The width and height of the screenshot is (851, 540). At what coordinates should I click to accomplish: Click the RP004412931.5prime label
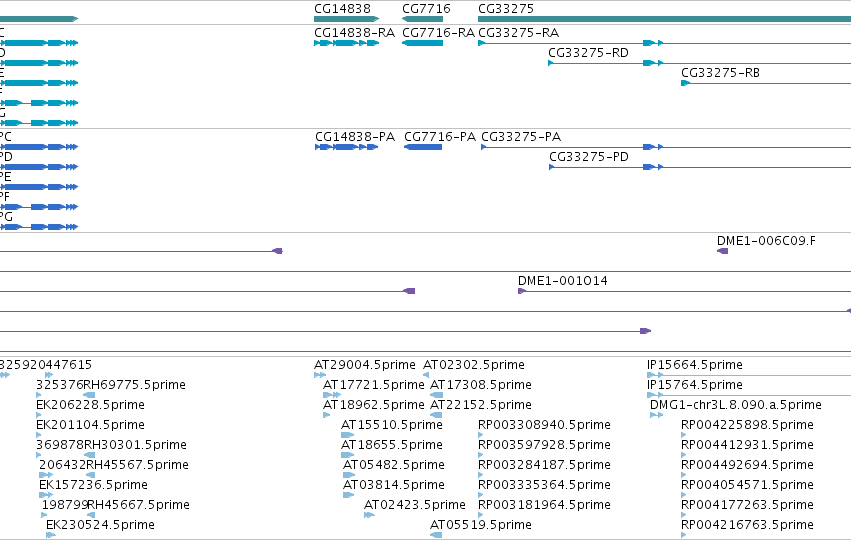[x=747, y=445]
